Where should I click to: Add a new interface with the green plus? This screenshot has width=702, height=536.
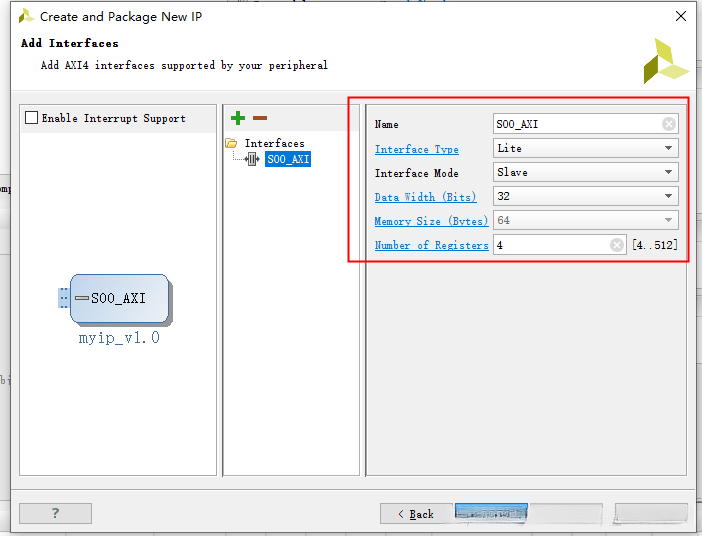[238, 118]
